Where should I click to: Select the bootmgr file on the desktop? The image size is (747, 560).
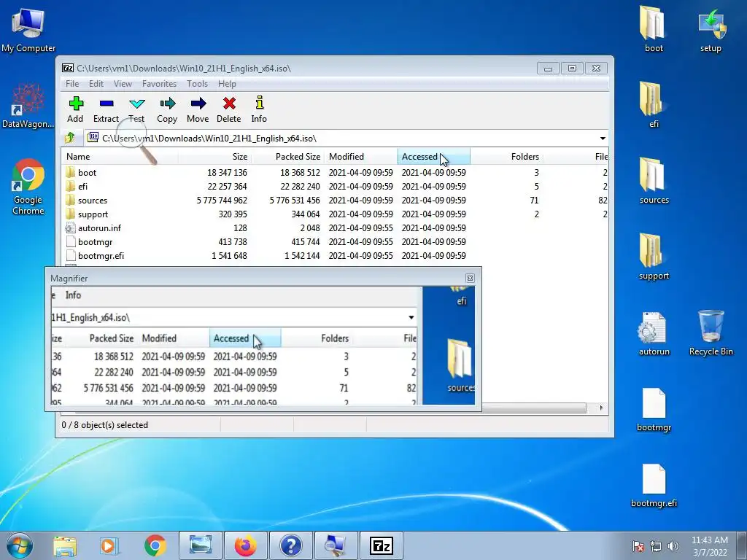point(654,410)
